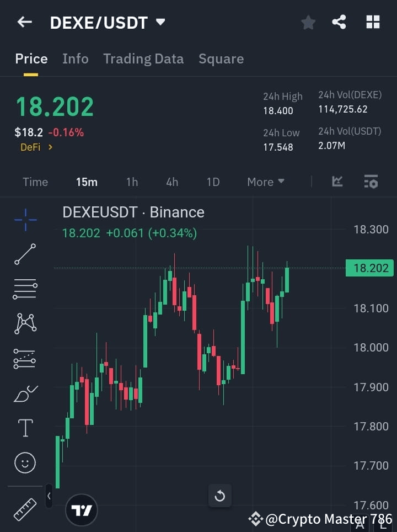Tap the TradingView logo button
This screenshot has width=397, height=532.
click(82, 510)
